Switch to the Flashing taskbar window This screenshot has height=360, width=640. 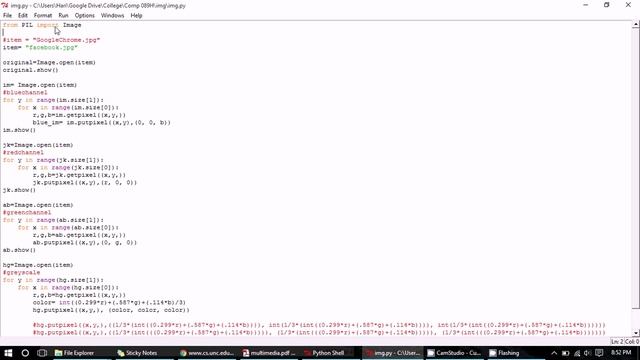(505, 353)
